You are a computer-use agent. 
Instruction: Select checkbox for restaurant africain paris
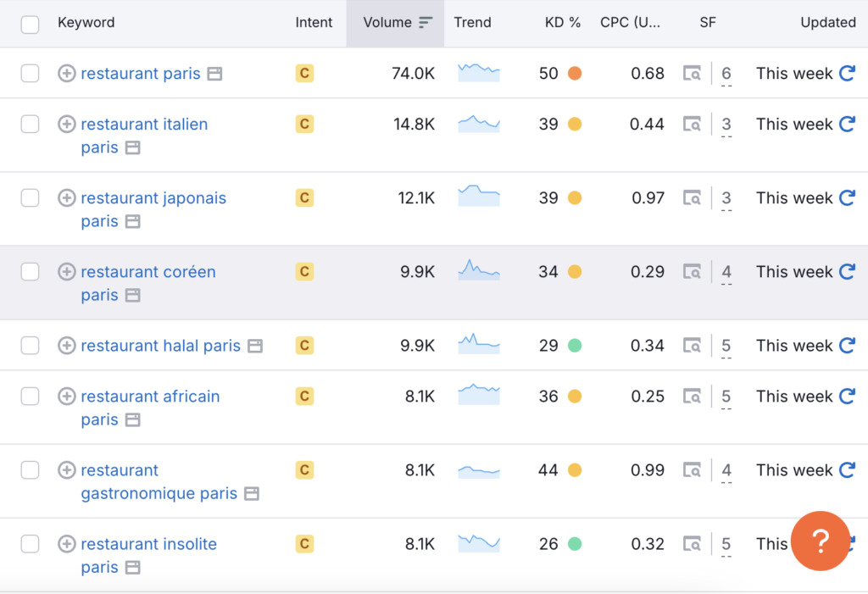(30, 397)
